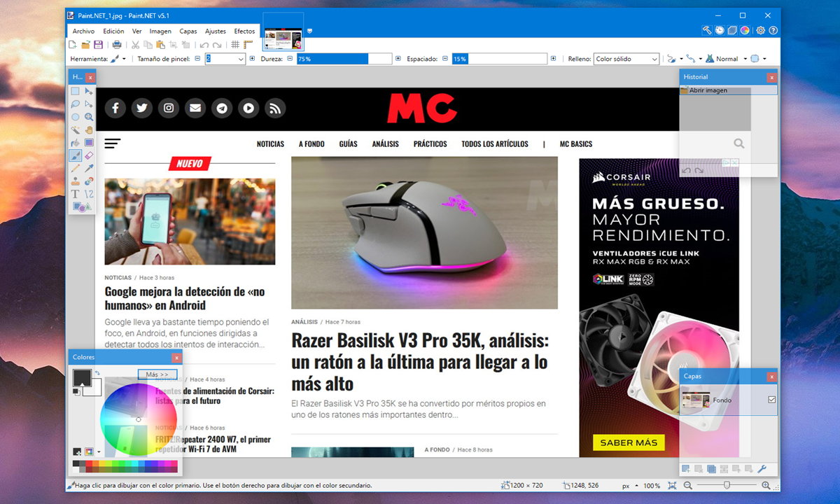Select the Eraser tool
Screen dimensions: 840x504
[x=89, y=155]
